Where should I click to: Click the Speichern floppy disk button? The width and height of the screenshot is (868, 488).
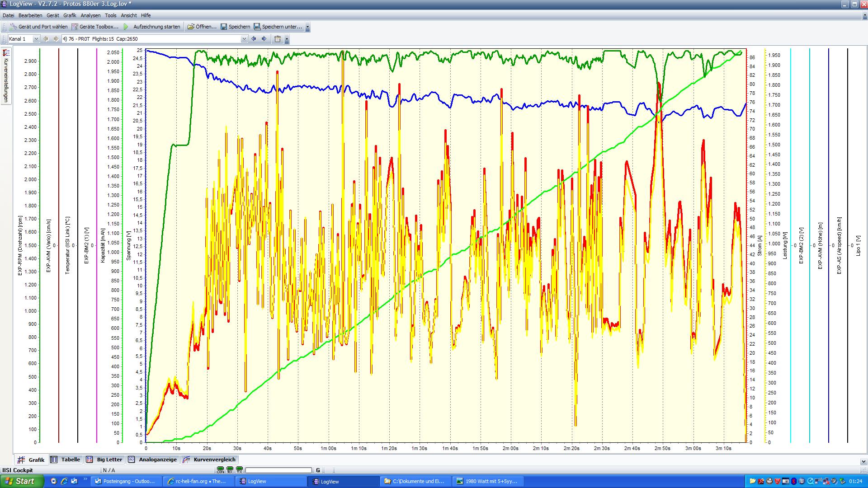point(235,27)
